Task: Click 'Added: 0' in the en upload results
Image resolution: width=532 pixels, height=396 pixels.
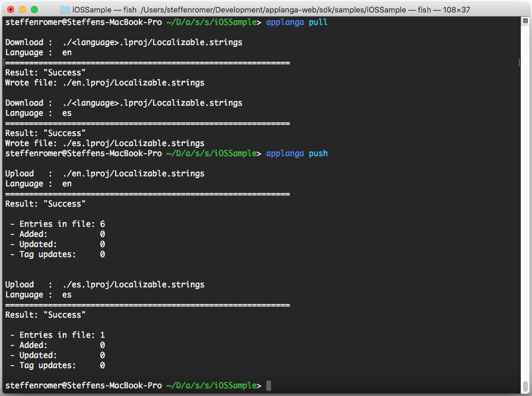Action: [x=58, y=235]
